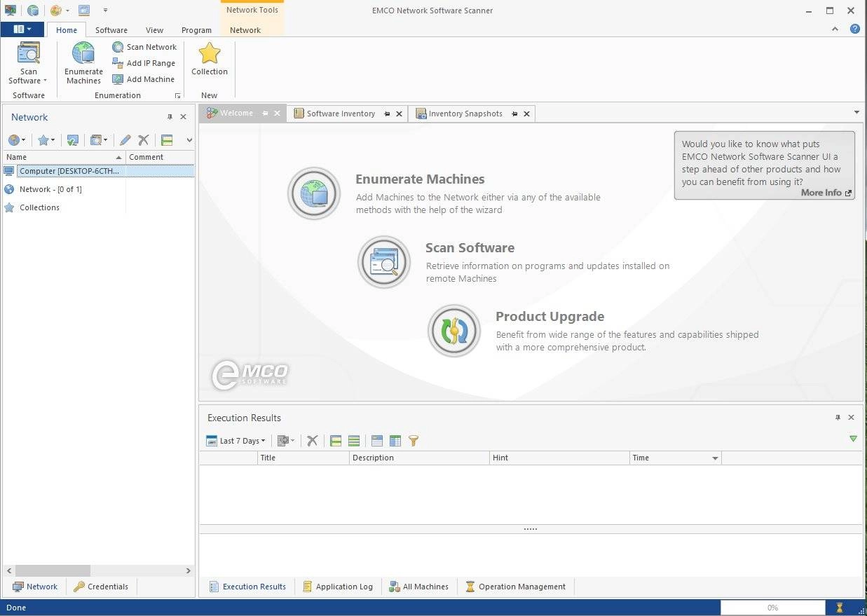The height and width of the screenshot is (616, 867).
Task: Switch to the All Machines tab
Action: point(418,587)
